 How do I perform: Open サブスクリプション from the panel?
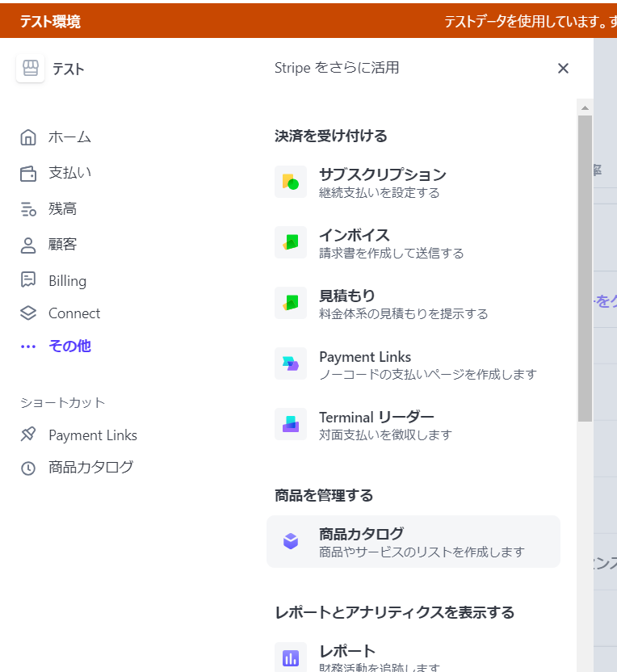pos(413,183)
